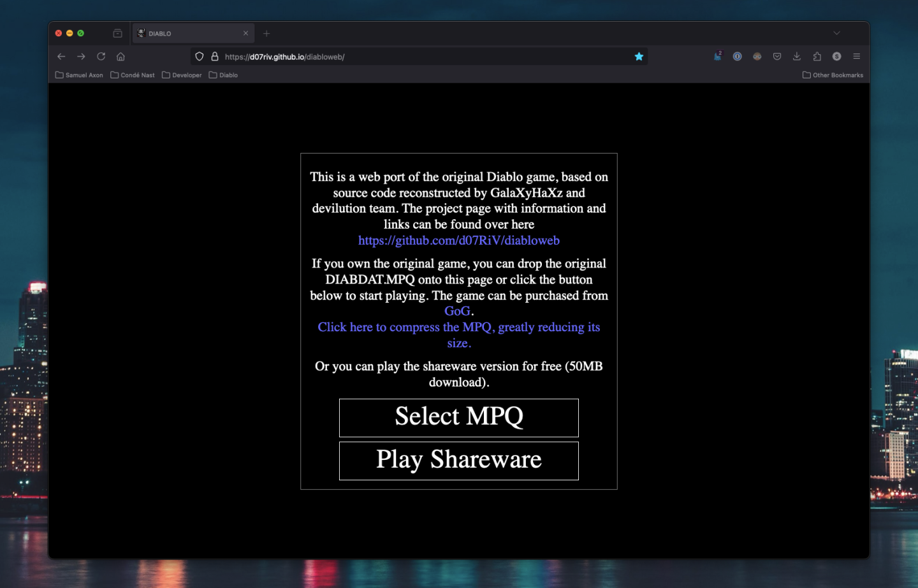Image resolution: width=918 pixels, height=588 pixels.
Task: Open a new browser tab
Action: point(266,33)
